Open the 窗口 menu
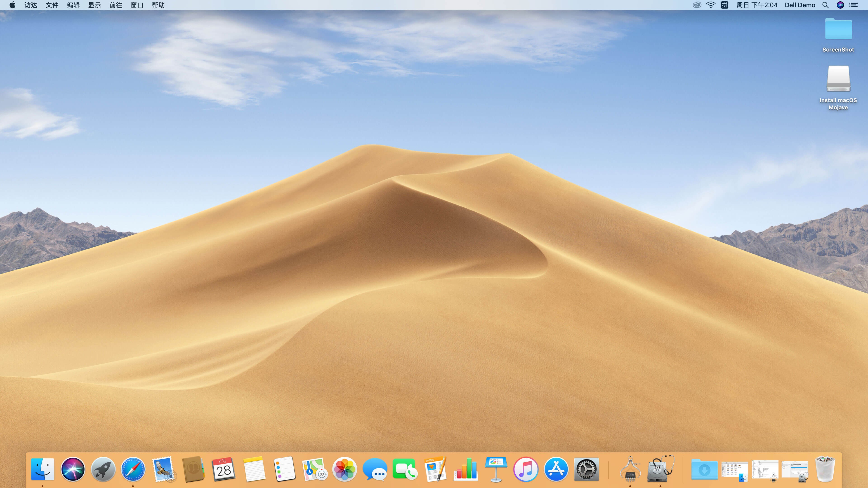This screenshot has width=868, height=488. (137, 5)
